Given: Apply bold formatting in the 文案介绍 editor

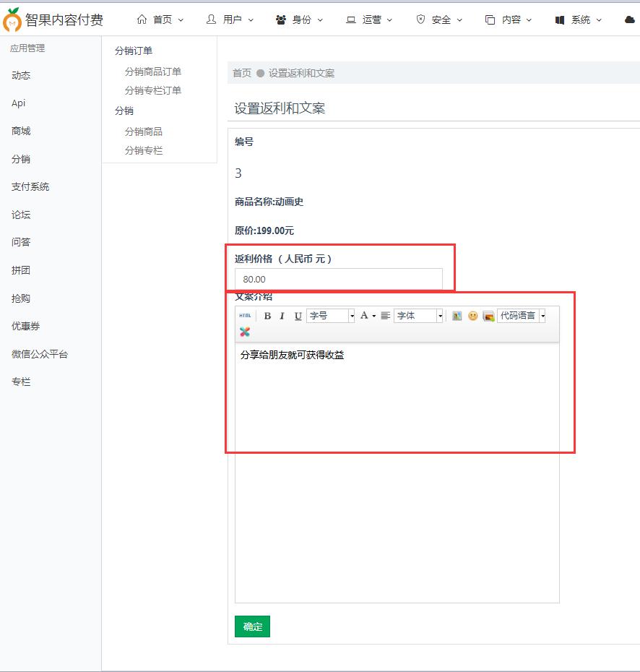Looking at the screenshot, I should (266, 316).
